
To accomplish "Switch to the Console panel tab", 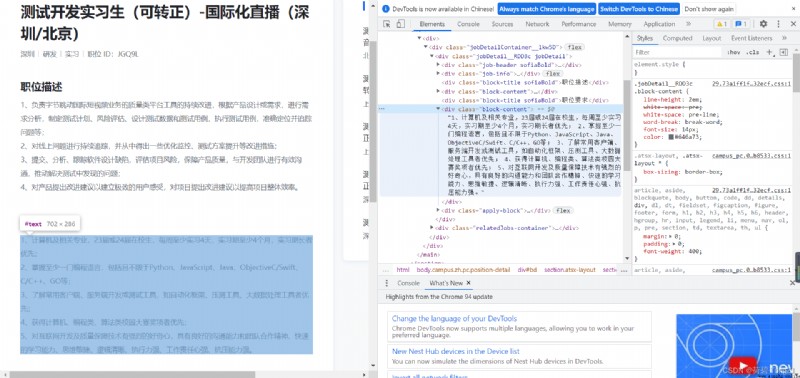I will pos(468,24).
